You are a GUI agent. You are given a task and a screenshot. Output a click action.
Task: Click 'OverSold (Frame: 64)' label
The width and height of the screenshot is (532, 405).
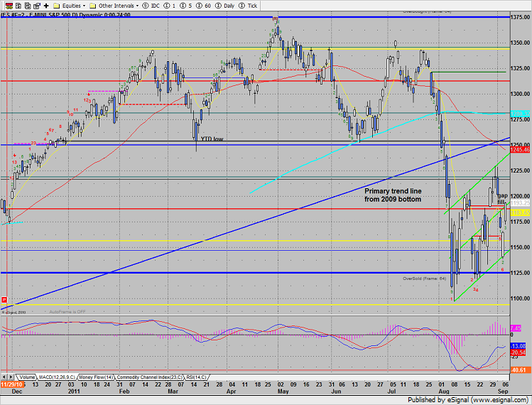[425, 279]
